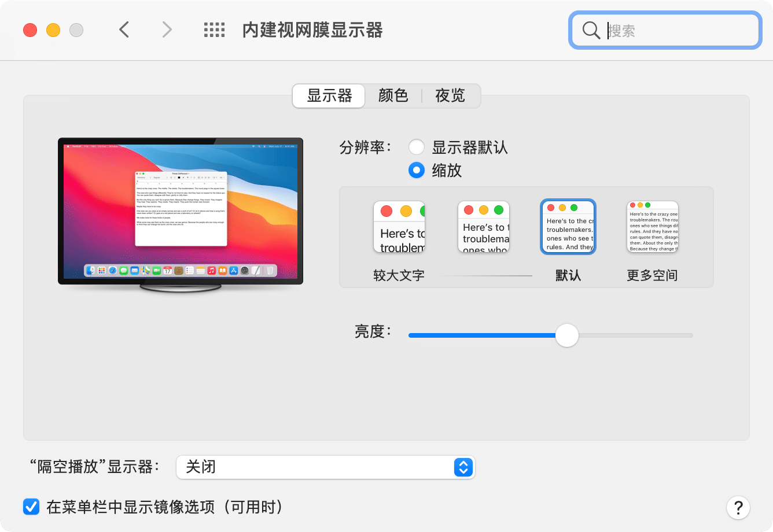Go forward with the right chevron
This screenshot has height=532, width=773.
point(167,29)
